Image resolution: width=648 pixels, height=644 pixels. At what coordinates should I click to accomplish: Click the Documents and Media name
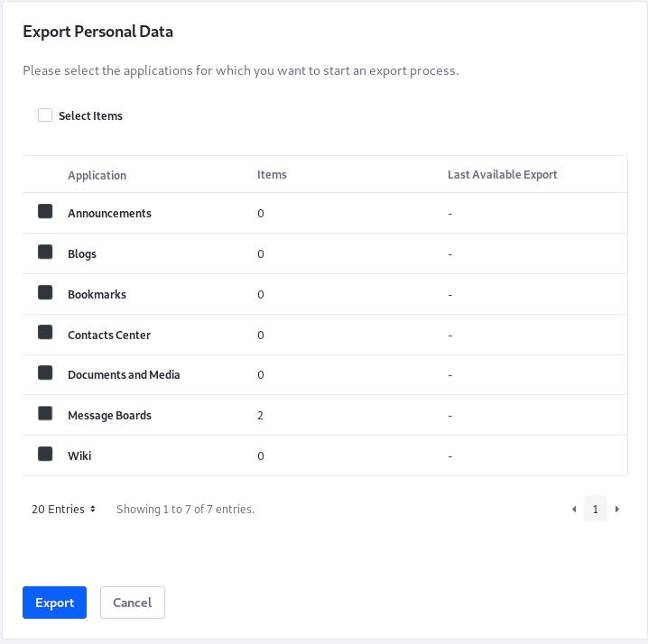tap(124, 374)
